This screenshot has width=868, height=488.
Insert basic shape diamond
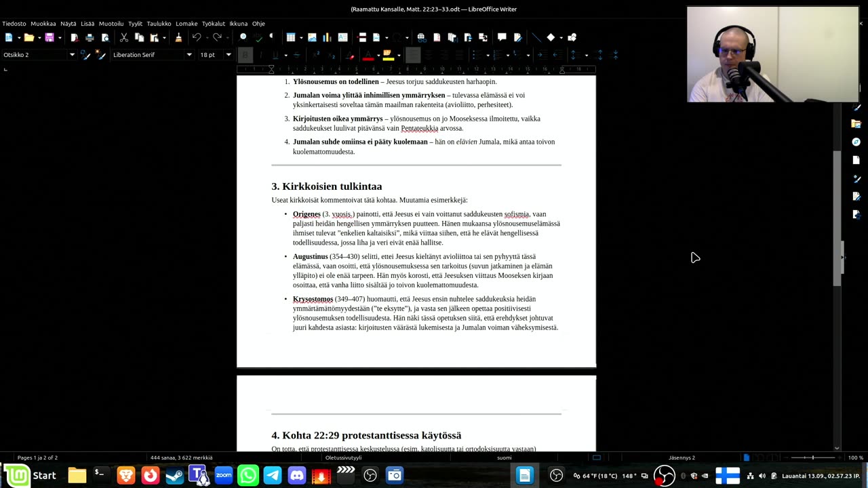click(x=551, y=37)
